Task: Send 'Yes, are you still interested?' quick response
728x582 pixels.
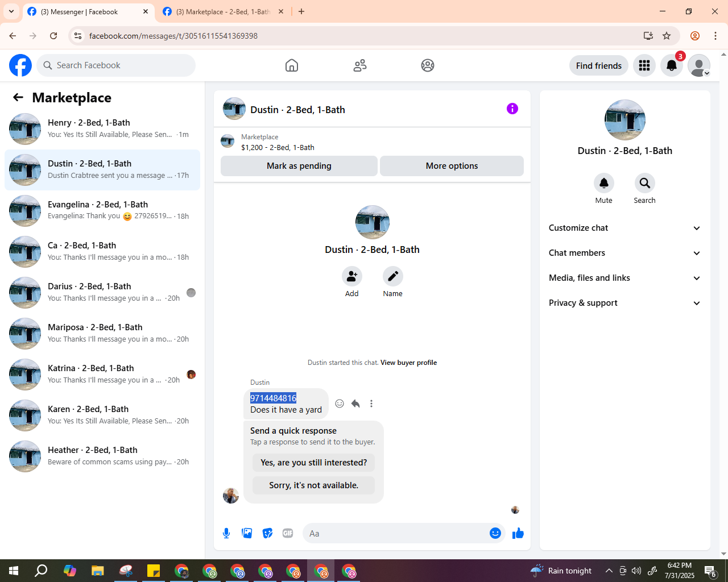Action: 314,463
